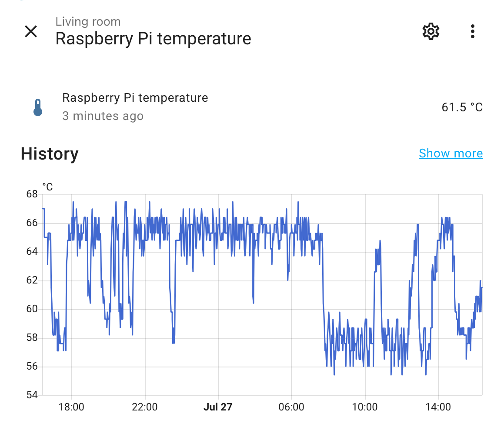Close the Raspberry Pi temperature dialog

click(31, 31)
